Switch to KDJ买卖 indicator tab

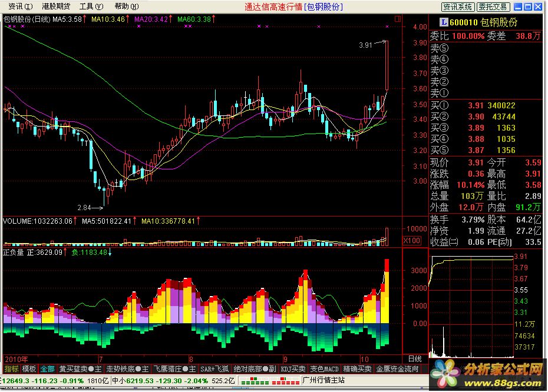tap(293, 368)
